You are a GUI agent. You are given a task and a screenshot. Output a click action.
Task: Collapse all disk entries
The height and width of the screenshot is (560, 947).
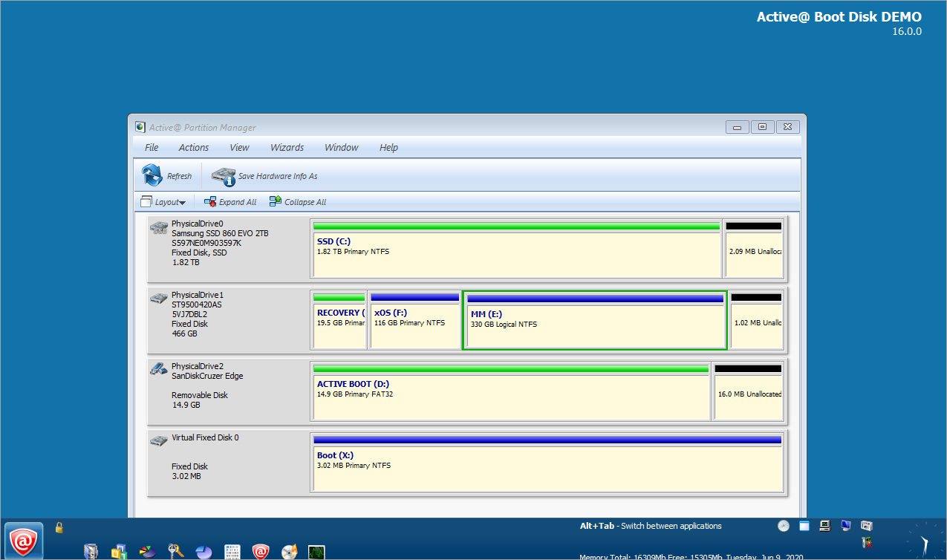coord(298,202)
